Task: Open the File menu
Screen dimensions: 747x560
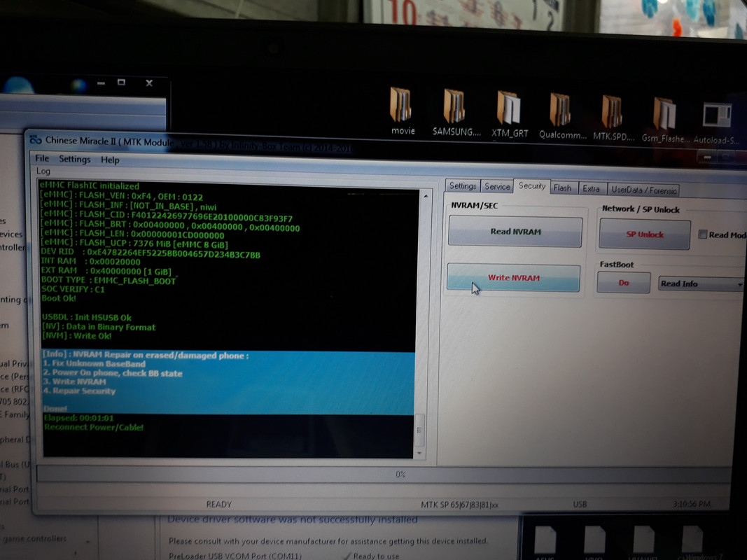Action: [42, 158]
